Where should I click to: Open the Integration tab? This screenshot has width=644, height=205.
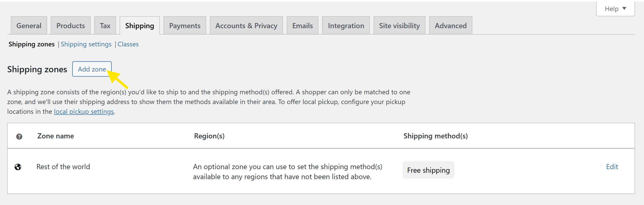pyautogui.click(x=346, y=26)
